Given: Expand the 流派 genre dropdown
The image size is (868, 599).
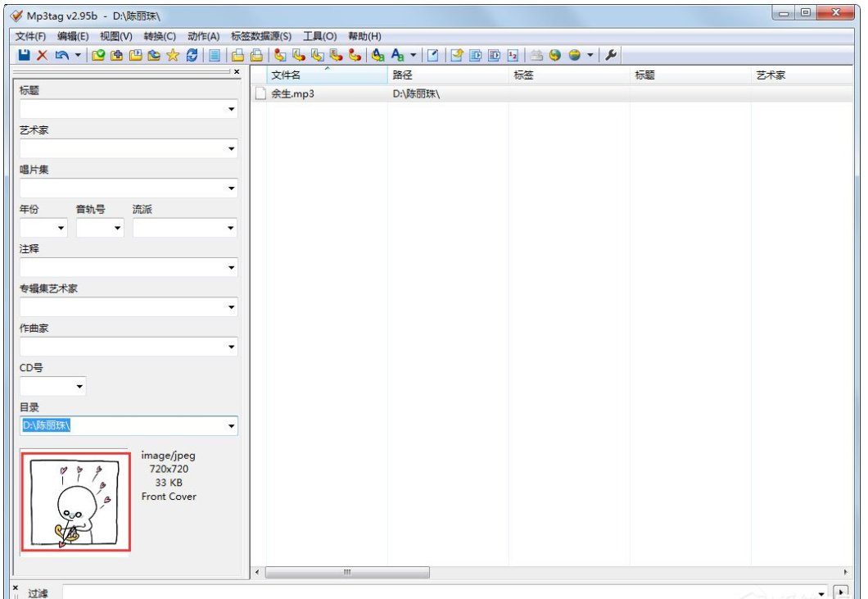Looking at the screenshot, I should point(231,229).
